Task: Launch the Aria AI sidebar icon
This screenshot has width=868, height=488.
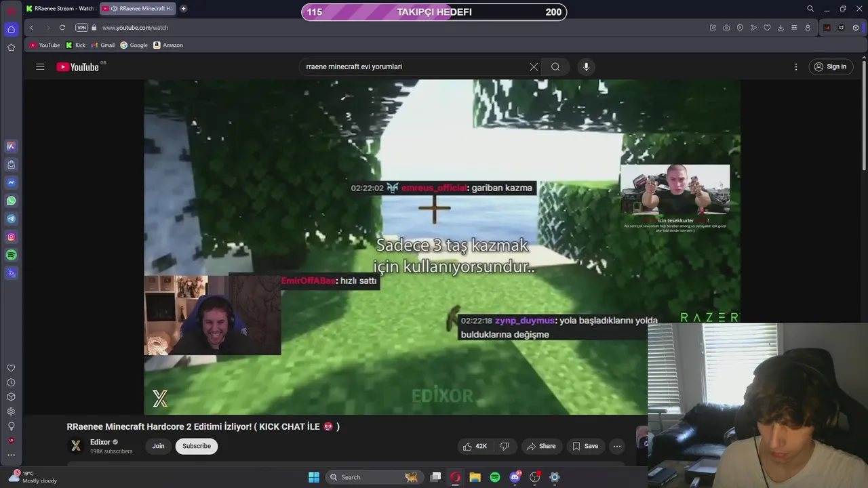Action: click(11, 146)
